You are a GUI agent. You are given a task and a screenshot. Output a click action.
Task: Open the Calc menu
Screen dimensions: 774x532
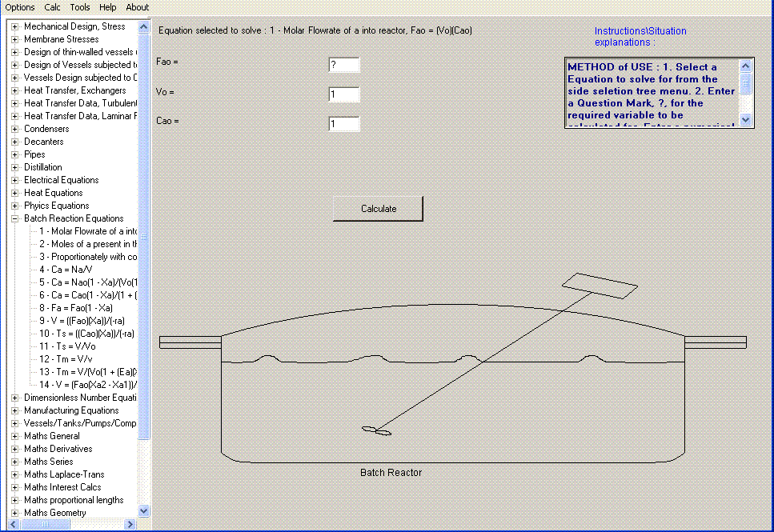point(51,7)
